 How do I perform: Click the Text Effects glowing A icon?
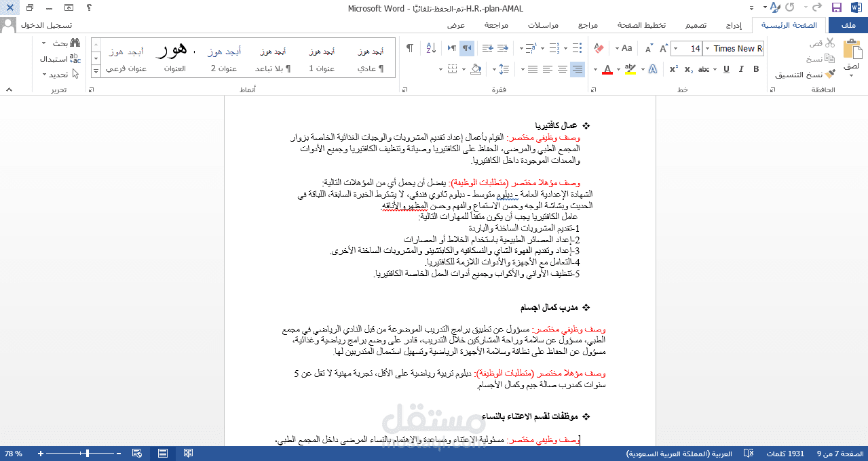tap(653, 69)
